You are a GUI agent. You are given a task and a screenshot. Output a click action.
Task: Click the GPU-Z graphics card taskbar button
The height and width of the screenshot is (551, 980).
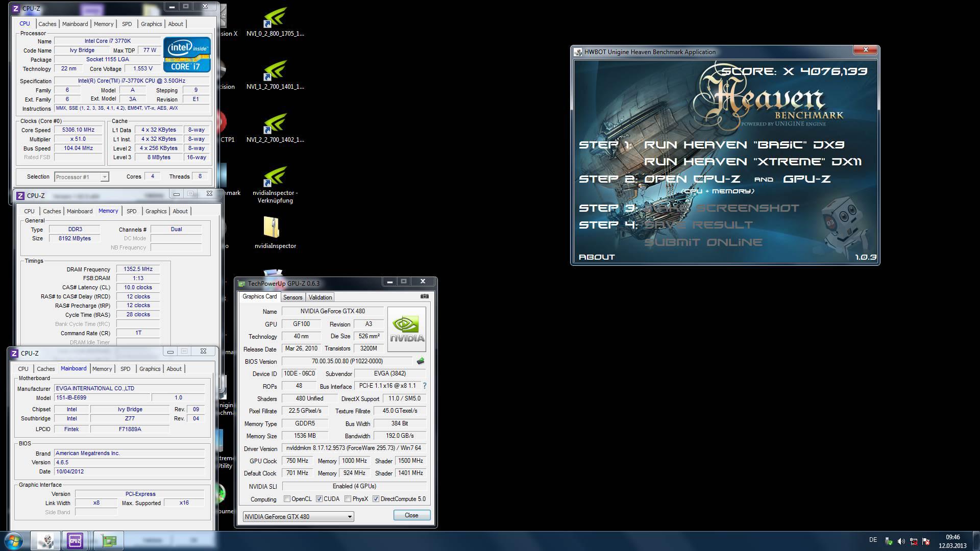click(109, 541)
